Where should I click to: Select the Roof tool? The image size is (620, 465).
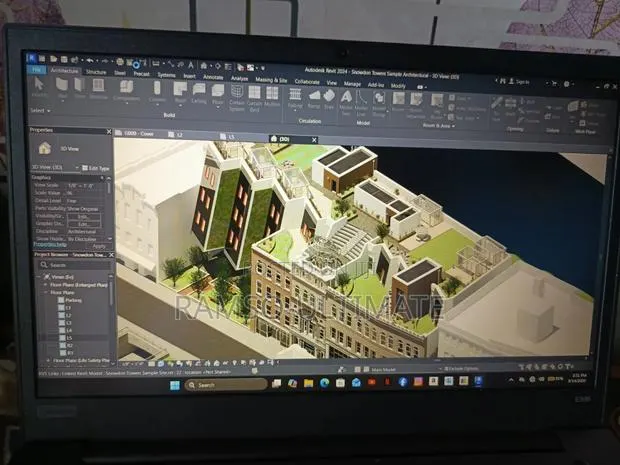(x=180, y=92)
